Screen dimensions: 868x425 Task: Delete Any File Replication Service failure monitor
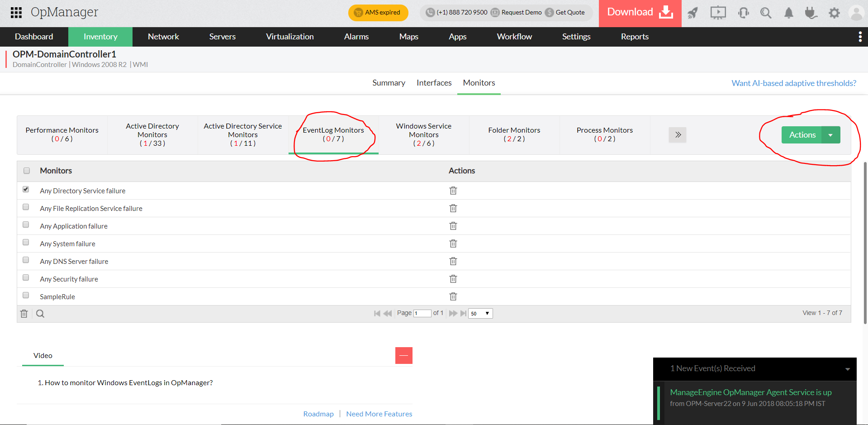453,208
